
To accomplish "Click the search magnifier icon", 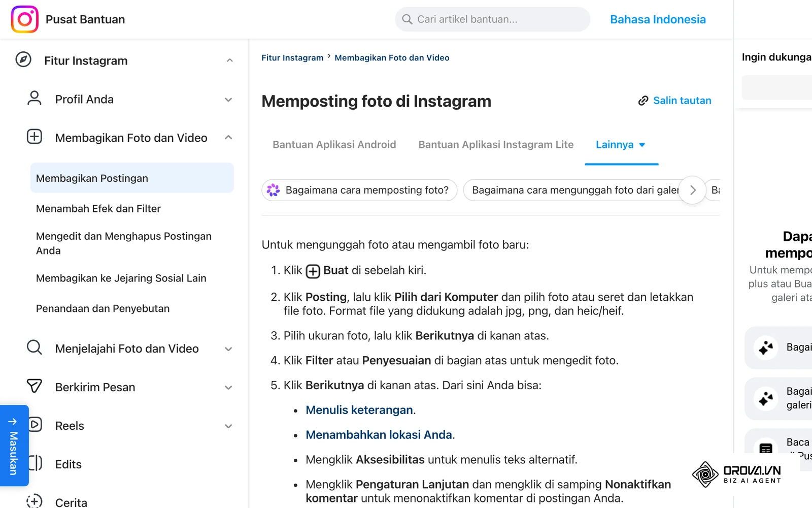I will (407, 19).
